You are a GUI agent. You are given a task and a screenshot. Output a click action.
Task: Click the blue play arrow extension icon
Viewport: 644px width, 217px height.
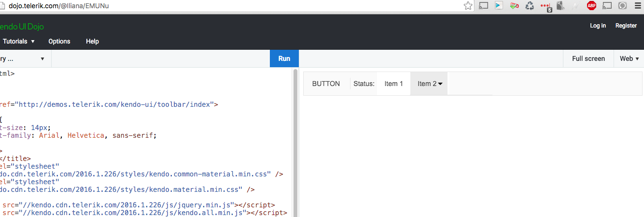499,6
